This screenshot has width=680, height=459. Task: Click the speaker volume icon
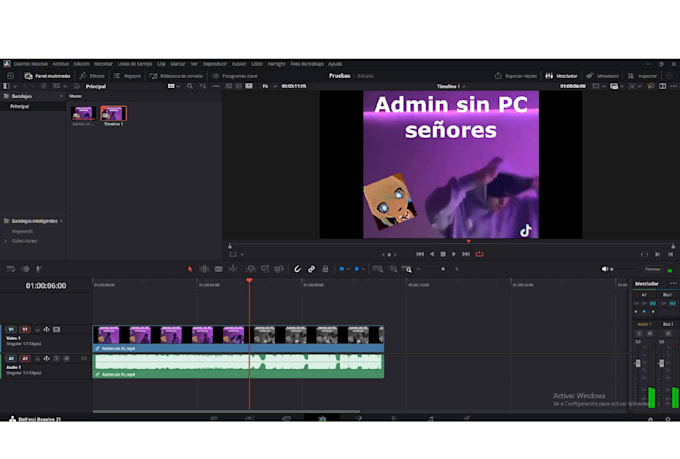tap(605, 269)
